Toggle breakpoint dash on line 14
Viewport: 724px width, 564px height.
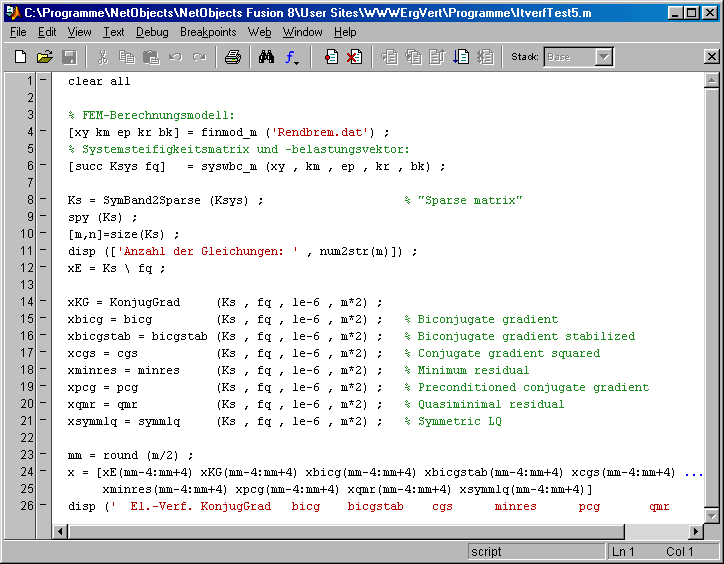pyautogui.click(x=43, y=301)
